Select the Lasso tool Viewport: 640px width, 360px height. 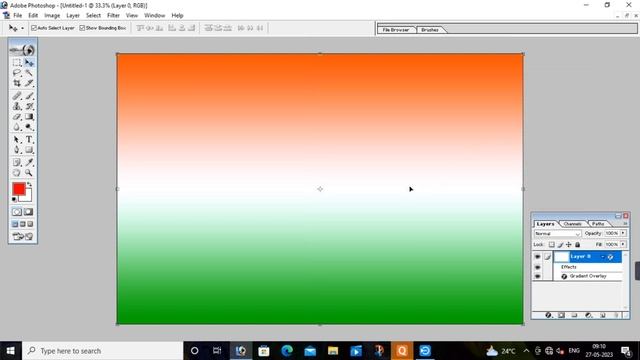[x=17, y=73]
